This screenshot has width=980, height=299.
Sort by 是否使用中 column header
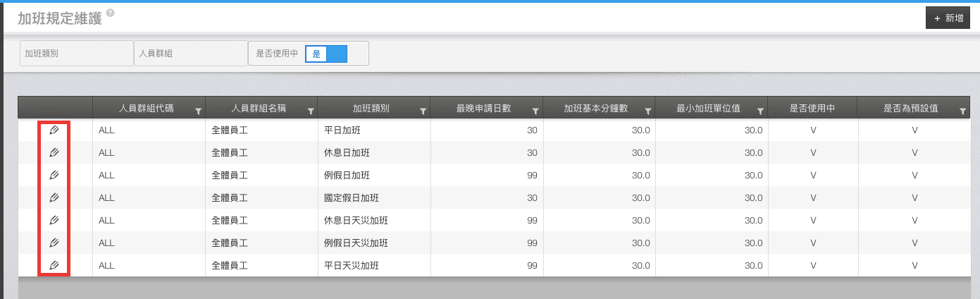coord(812,109)
